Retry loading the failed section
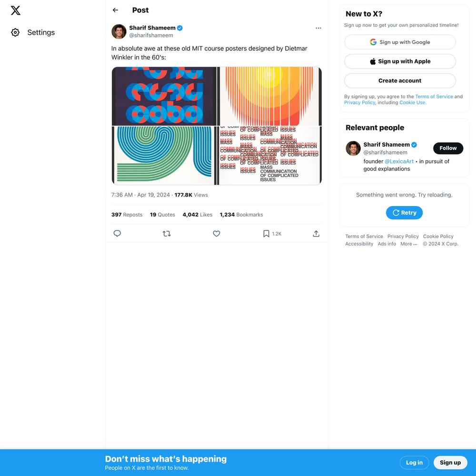 click(x=404, y=213)
